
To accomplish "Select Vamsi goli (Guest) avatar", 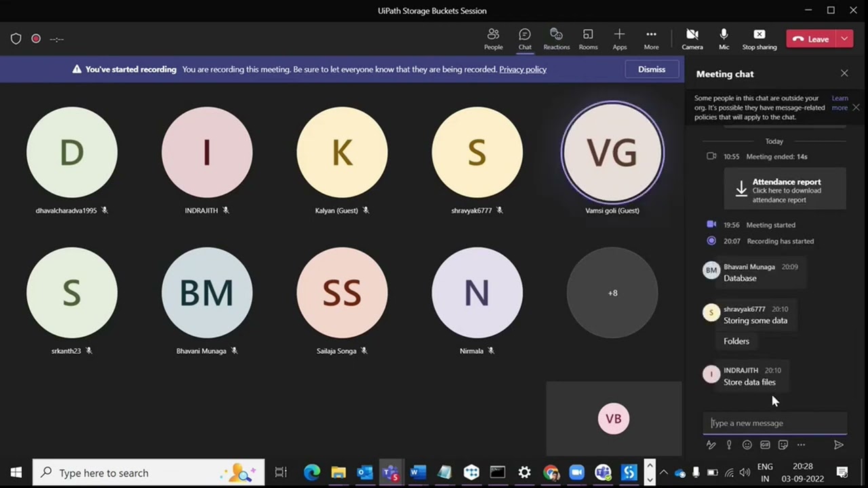I will coord(612,152).
